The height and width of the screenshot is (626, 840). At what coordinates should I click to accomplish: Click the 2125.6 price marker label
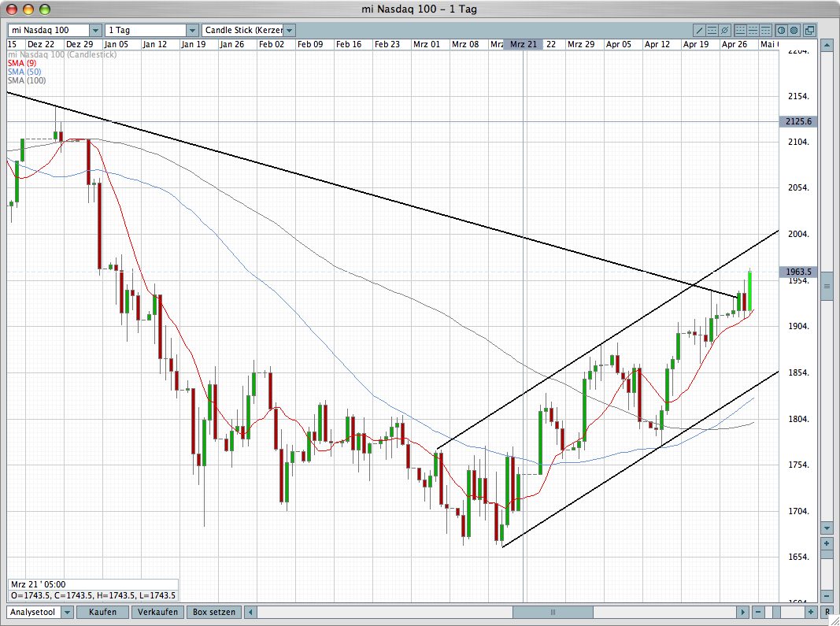click(x=798, y=122)
